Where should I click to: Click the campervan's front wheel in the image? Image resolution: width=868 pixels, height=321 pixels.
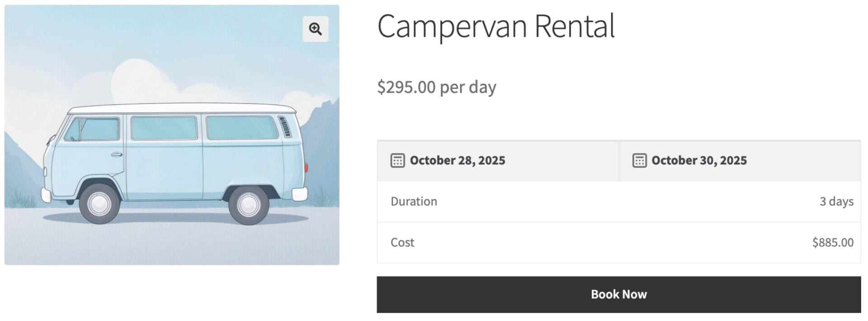[99, 204]
